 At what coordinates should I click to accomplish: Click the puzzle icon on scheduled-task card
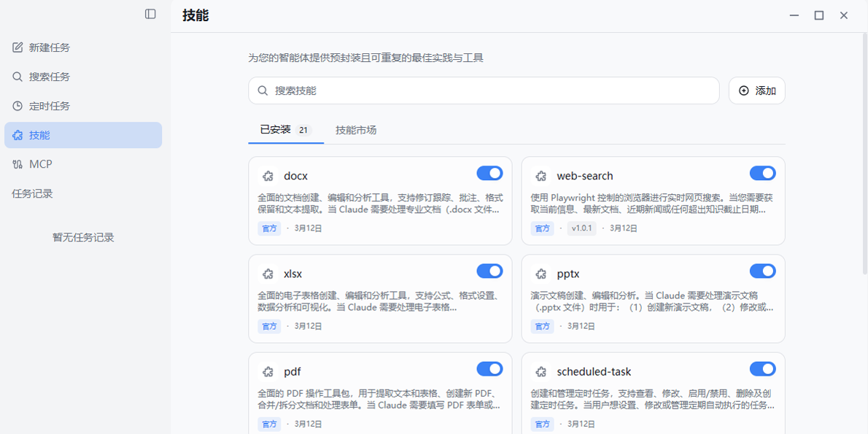[540, 372]
